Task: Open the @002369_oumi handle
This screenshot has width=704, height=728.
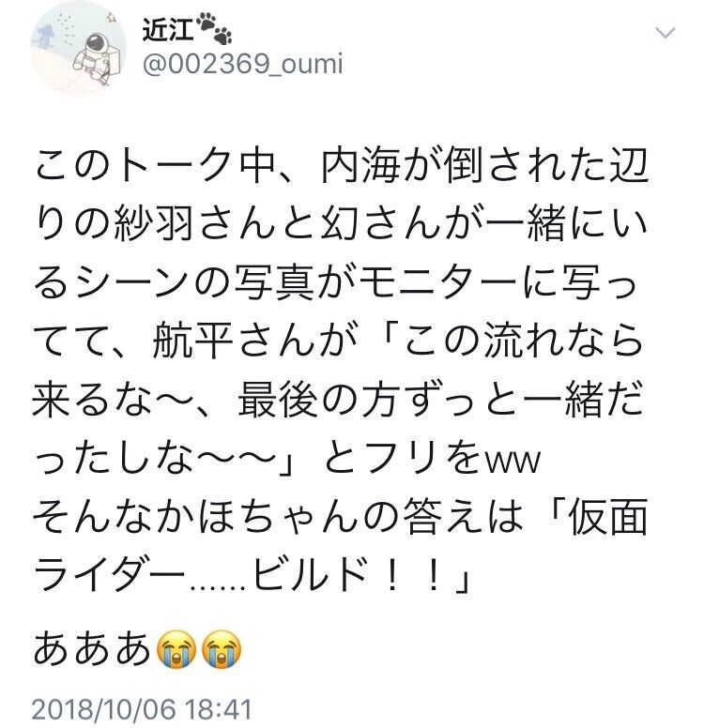Action: click(x=242, y=64)
